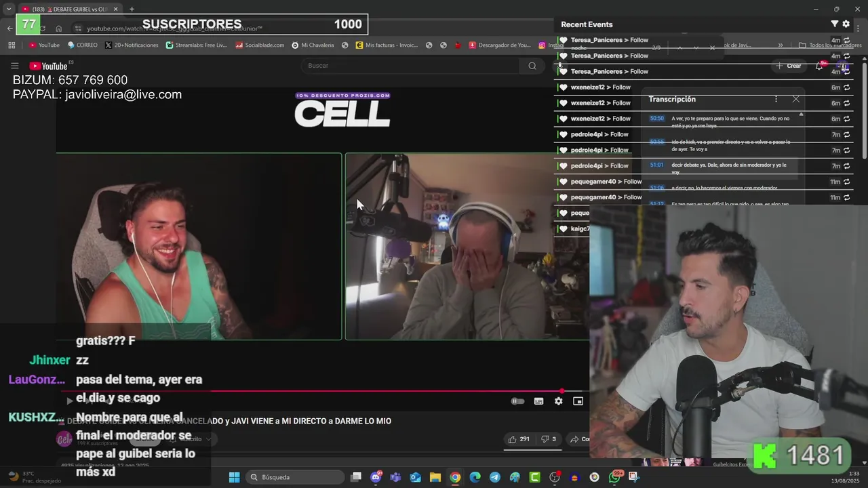Open the browser tab search dropdown arrow

pos(8,9)
